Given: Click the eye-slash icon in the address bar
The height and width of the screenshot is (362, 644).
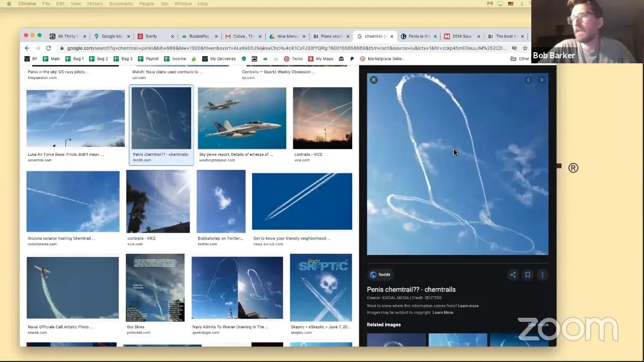Looking at the screenshot, I should click(x=514, y=48).
